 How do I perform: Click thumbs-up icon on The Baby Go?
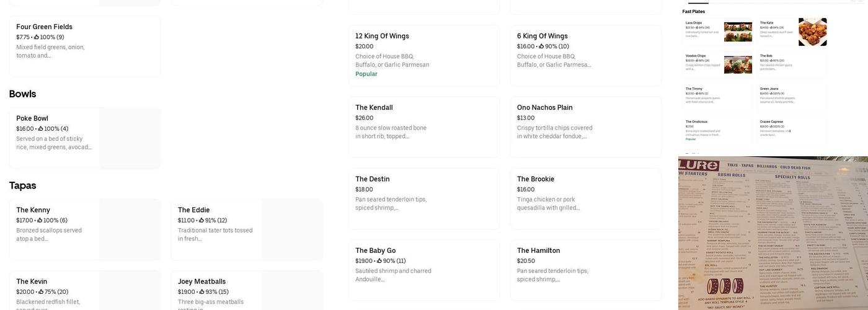point(379,261)
